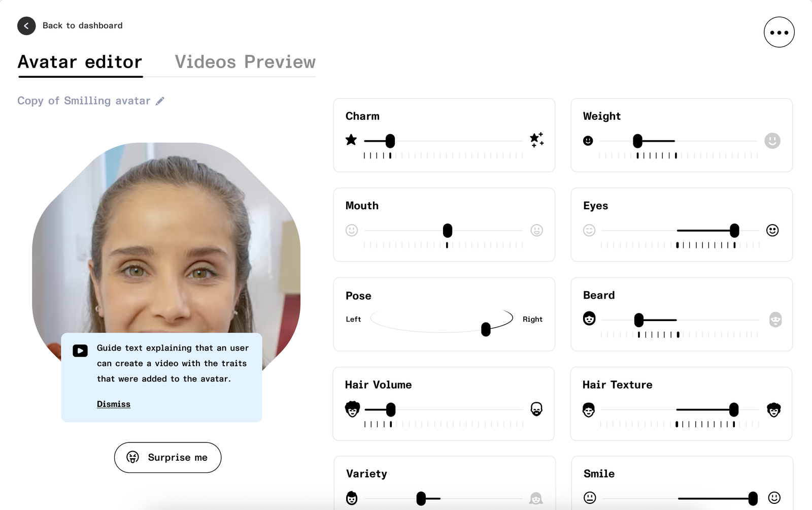Click the small face icon under Weight
This screenshot has height=510, width=812.
[588, 141]
